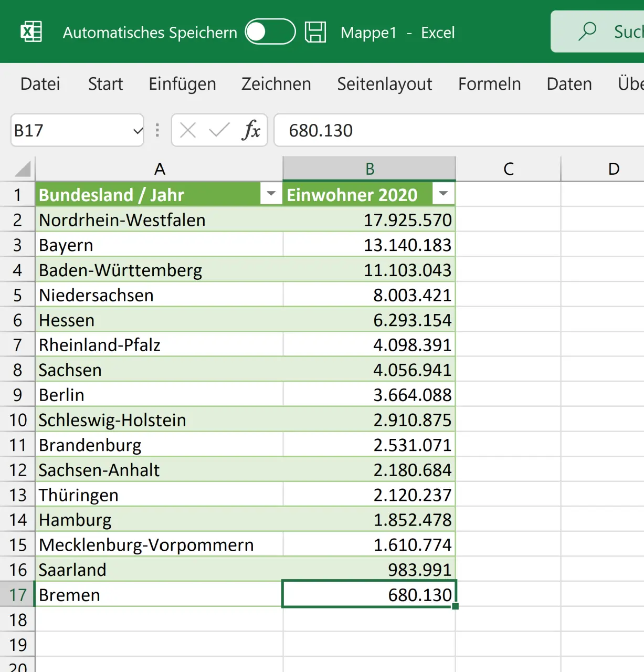Screen dimensions: 644x672
Task: Click the Select All corner triangle
Action: (x=23, y=169)
